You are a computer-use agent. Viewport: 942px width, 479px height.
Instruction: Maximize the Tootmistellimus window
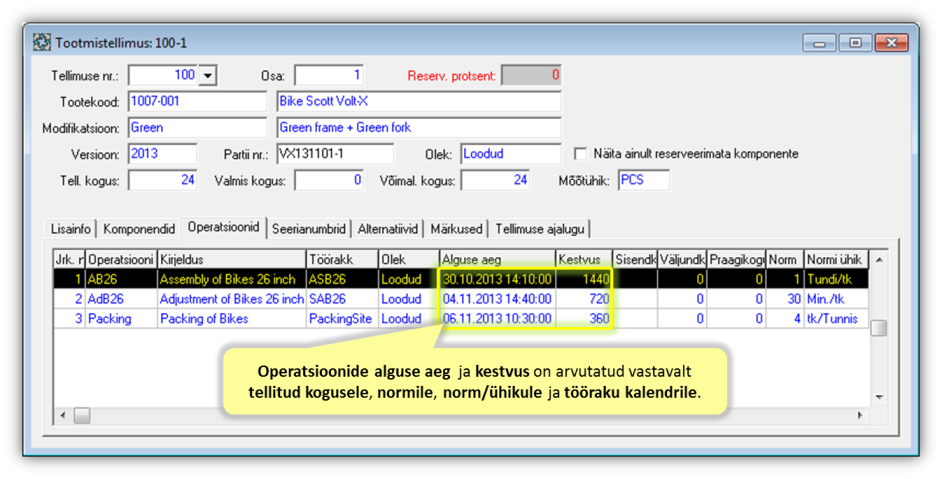click(855, 43)
